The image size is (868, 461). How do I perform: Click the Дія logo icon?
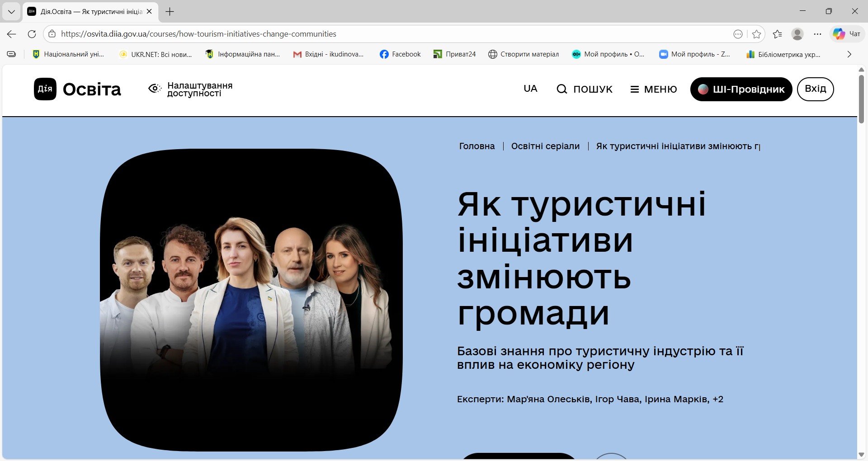[45, 89]
